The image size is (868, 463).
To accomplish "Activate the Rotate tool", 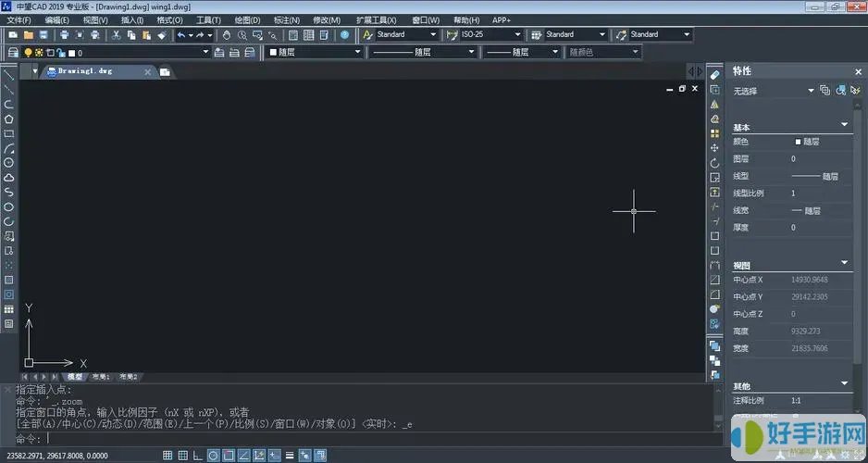I will point(714,163).
